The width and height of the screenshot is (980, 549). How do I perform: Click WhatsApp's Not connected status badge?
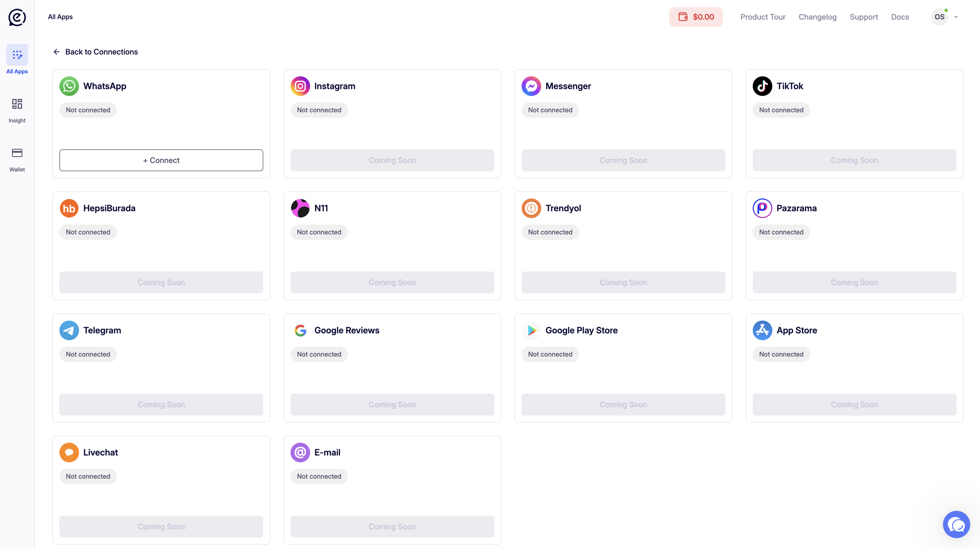click(88, 110)
